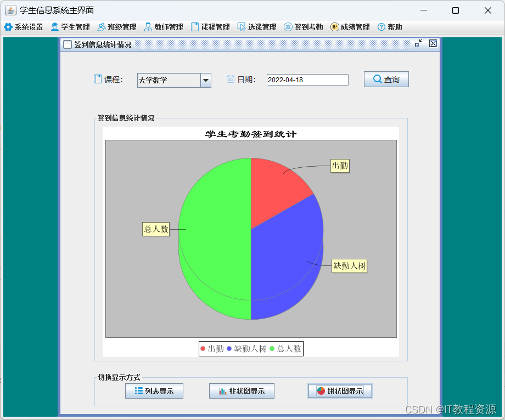Open the 系统设置 menu
505x420 pixels.
(24, 27)
